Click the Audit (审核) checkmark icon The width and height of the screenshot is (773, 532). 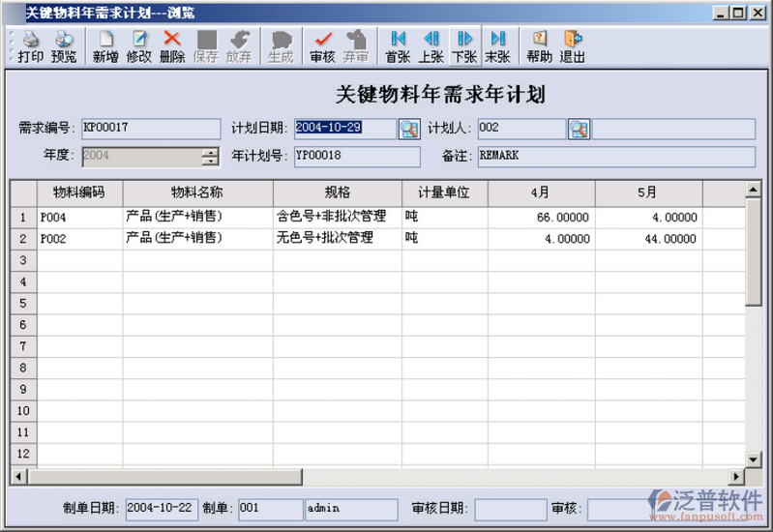click(322, 46)
